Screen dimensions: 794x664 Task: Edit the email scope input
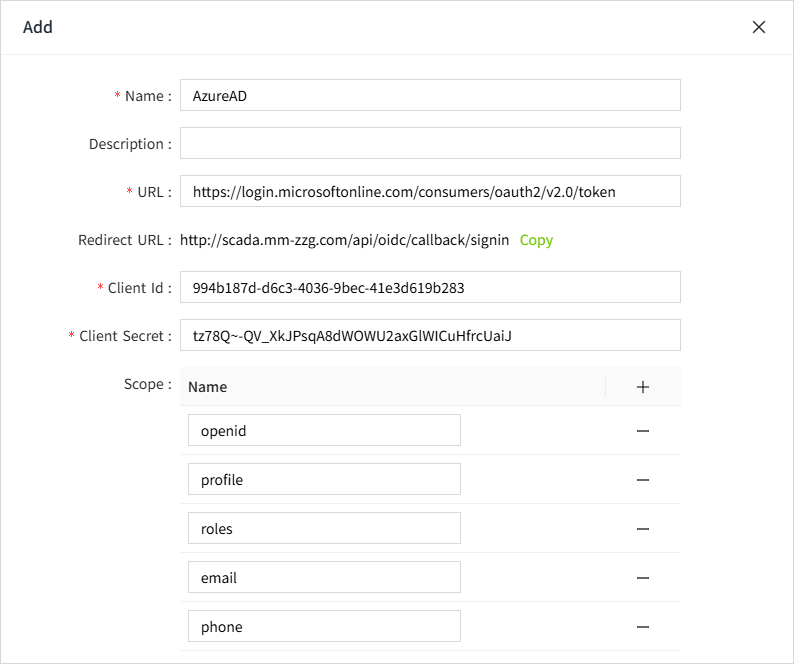coord(324,578)
